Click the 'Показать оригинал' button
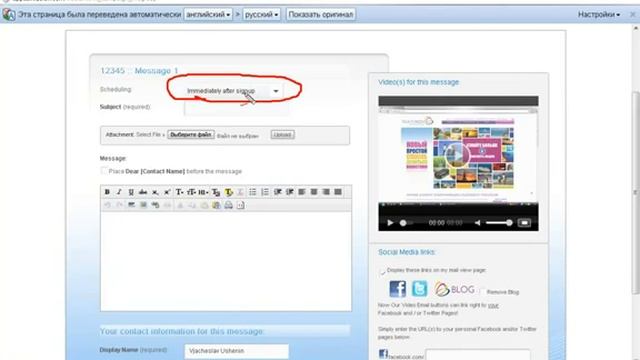Image resolution: width=640 pixels, height=360 pixels. coord(320,15)
